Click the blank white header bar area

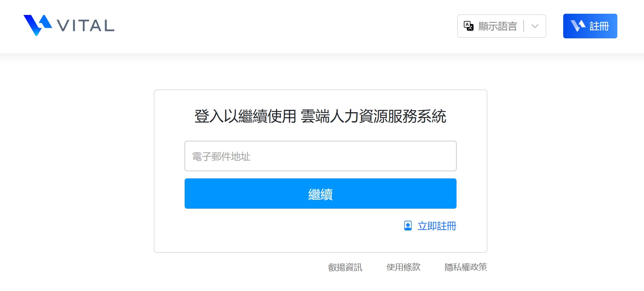(283, 26)
